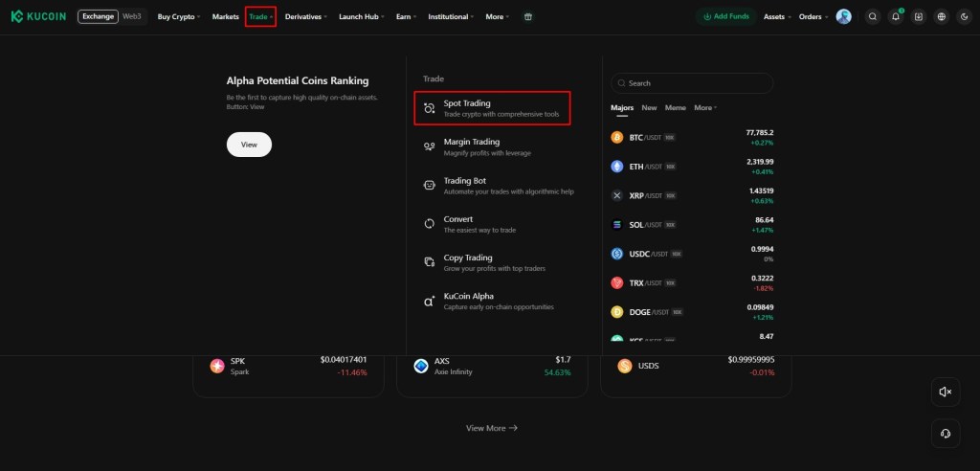Click the SPK Spark coin icon
Viewport: 980px width, 471px height.
(x=217, y=366)
